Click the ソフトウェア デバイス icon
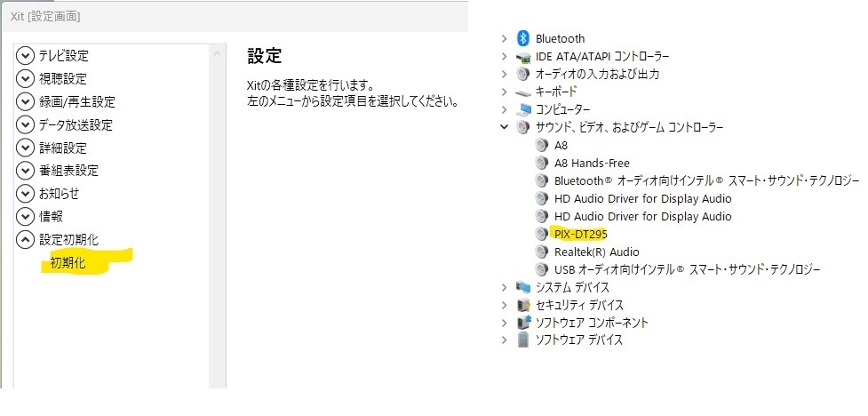The image size is (868, 416). coord(522,340)
